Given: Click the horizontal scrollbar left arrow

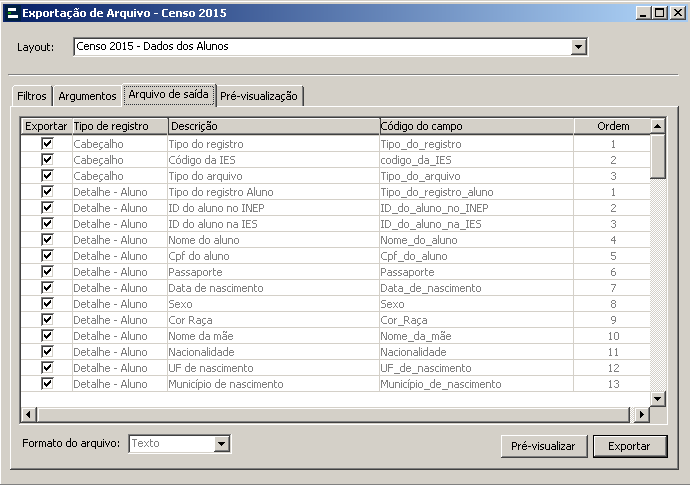Looking at the screenshot, I should (x=29, y=414).
